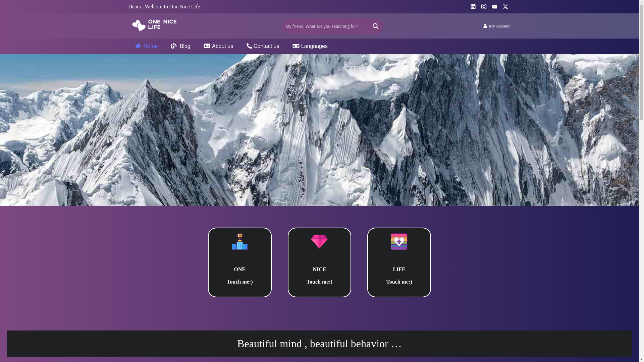Click the pink diamond icon on NICE card

(x=319, y=242)
